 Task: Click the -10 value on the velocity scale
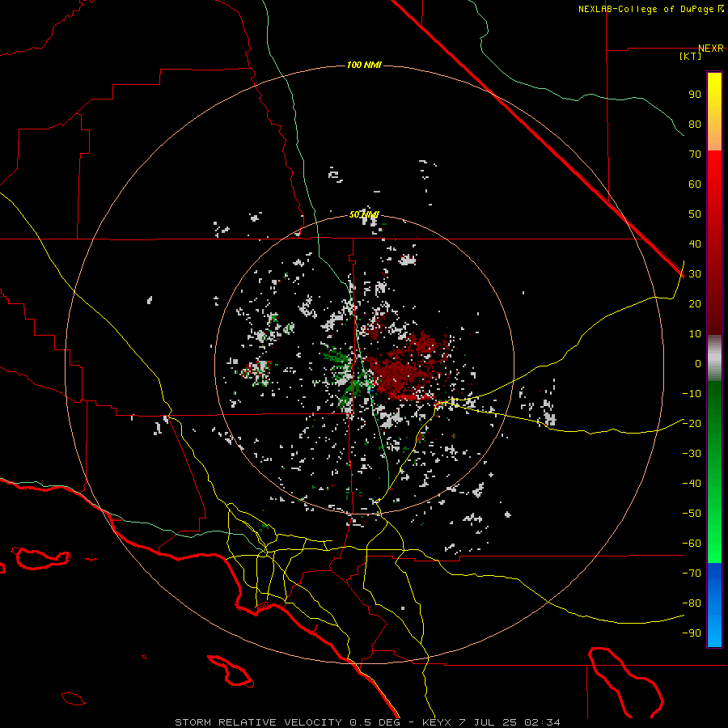coord(692,394)
